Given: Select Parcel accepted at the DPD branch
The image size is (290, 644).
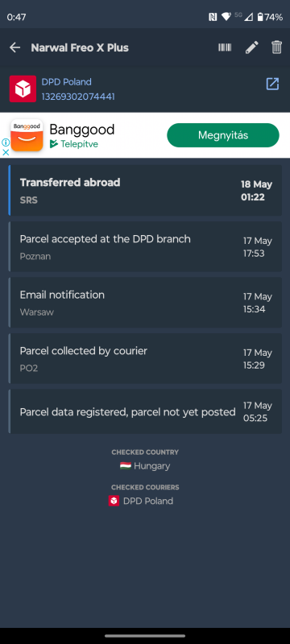Looking at the screenshot, I should (x=145, y=246).
